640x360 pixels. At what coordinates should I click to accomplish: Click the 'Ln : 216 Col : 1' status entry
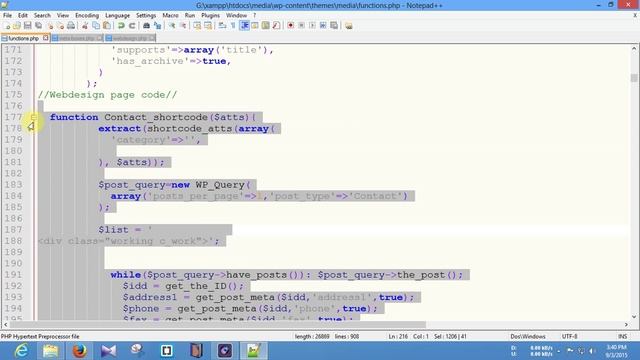point(408,336)
